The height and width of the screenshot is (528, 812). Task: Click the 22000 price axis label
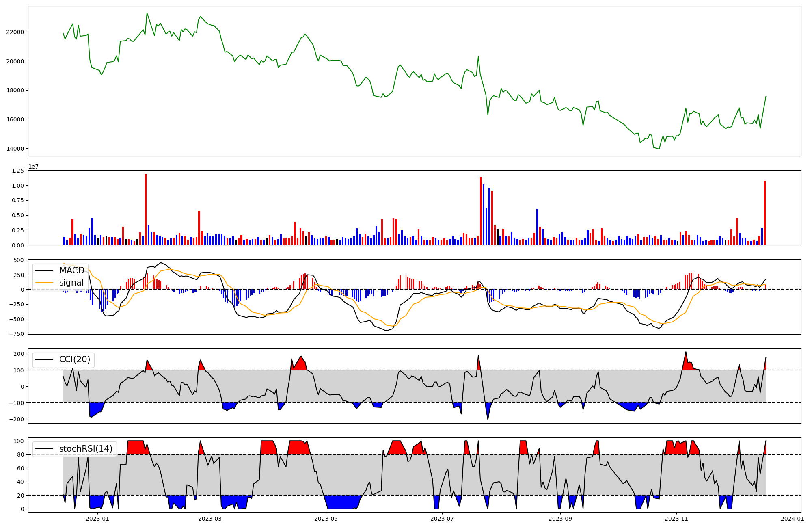coord(14,32)
